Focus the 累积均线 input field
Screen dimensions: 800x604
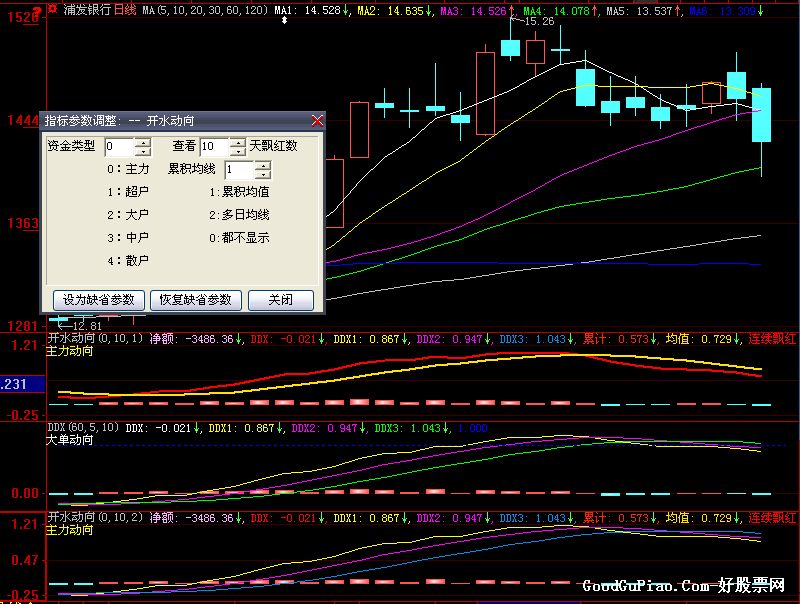point(239,170)
